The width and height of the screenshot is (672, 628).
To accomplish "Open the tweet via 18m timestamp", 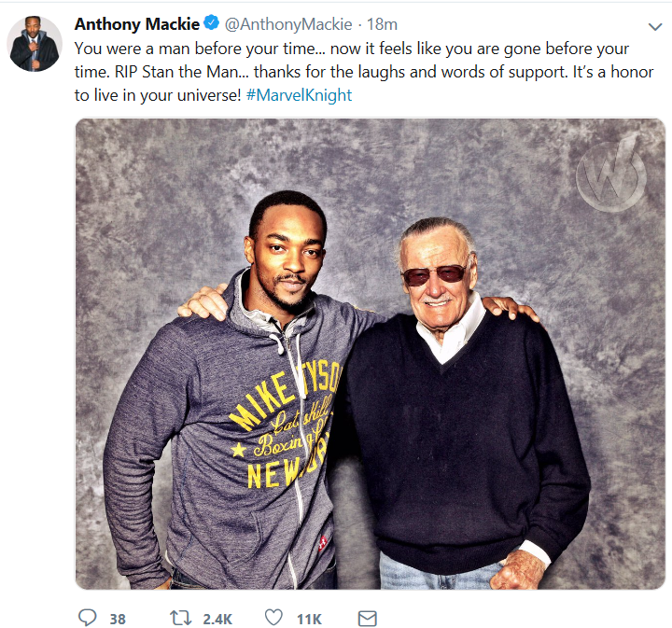I will (x=383, y=24).
